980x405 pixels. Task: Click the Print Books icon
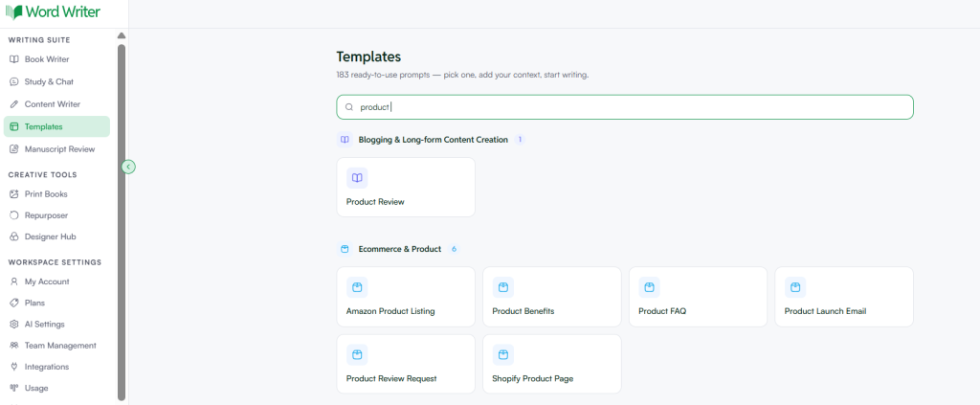[14, 194]
